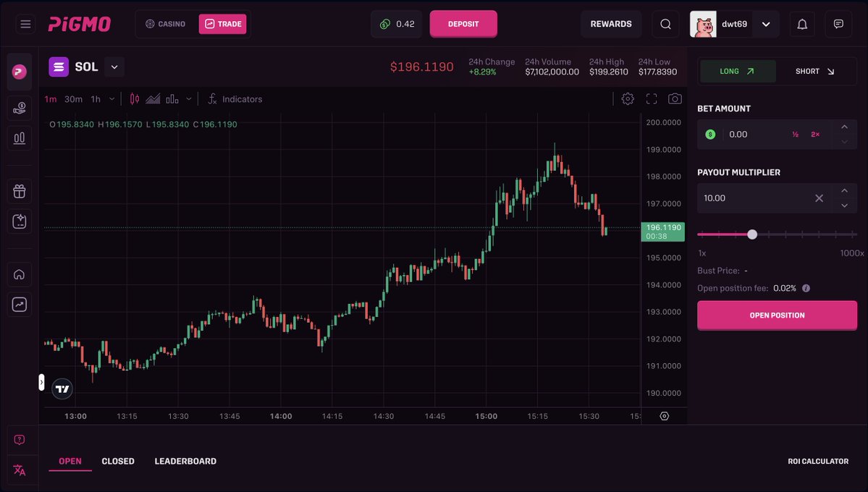Open the ROI CALCULATOR

pyautogui.click(x=817, y=461)
